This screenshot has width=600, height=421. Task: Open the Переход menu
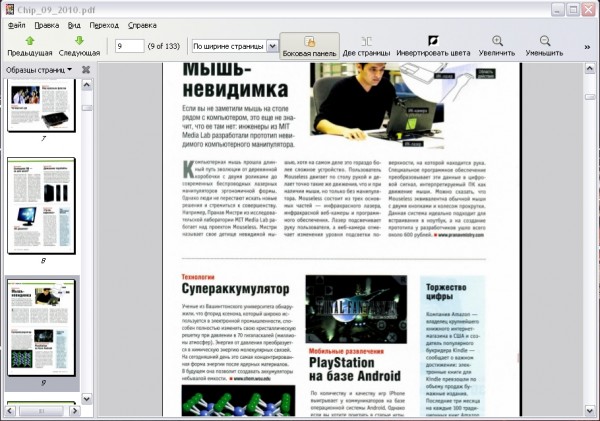104,25
